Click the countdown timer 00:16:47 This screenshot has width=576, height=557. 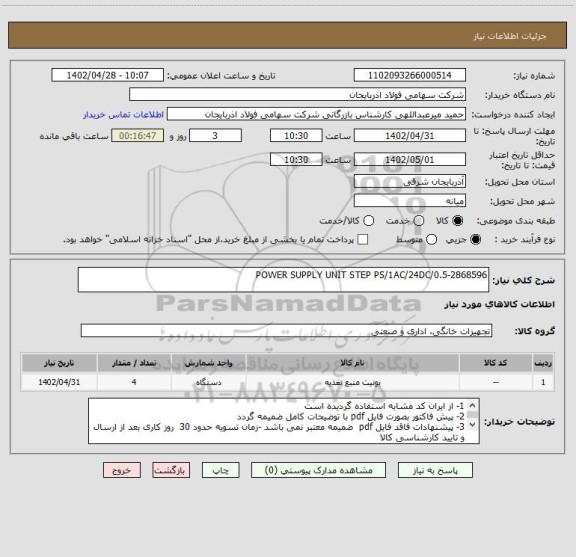pyautogui.click(x=138, y=136)
